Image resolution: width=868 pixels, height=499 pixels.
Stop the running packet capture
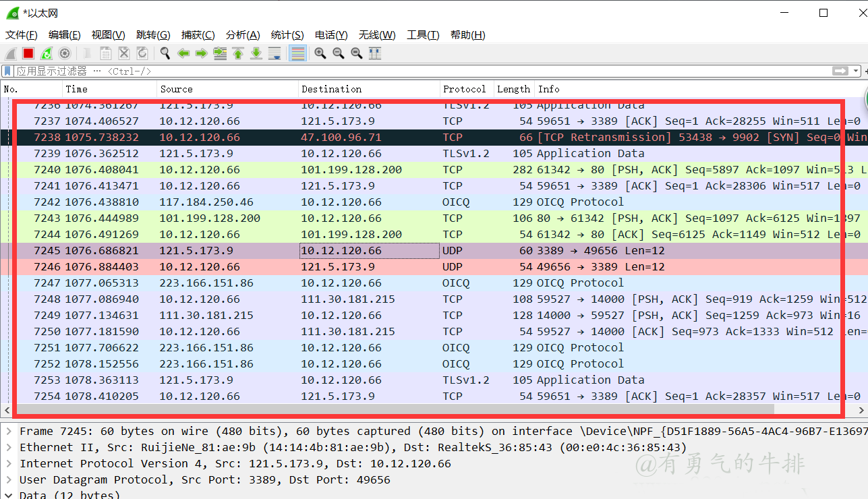28,53
